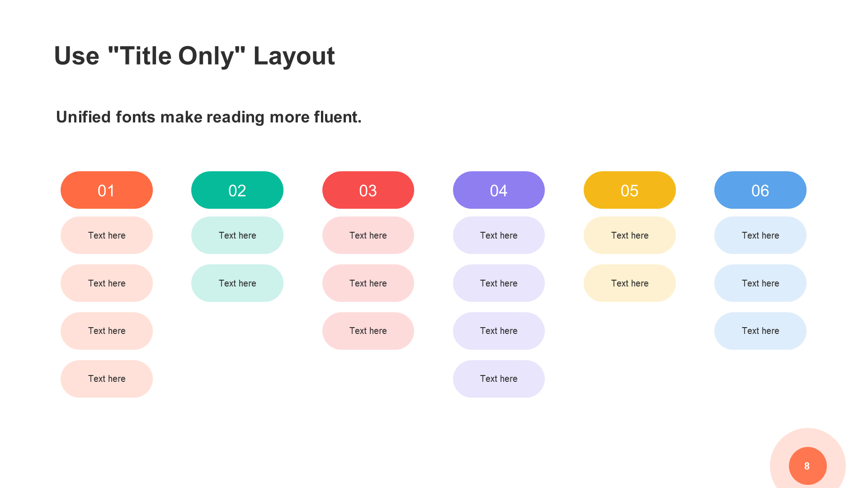Expand column 01 fourth 'Text here' entry
This screenshot has height=488, width=868.
pos(107,378)
